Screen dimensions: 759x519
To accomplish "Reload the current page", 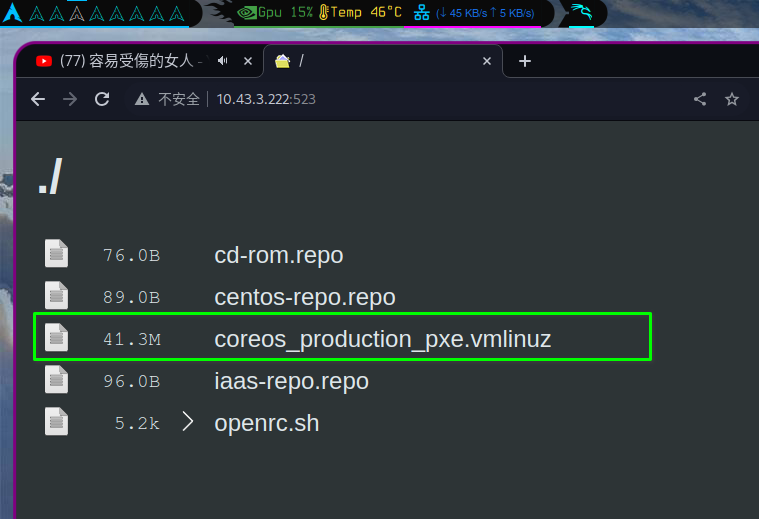I will [x=102, y=99].
